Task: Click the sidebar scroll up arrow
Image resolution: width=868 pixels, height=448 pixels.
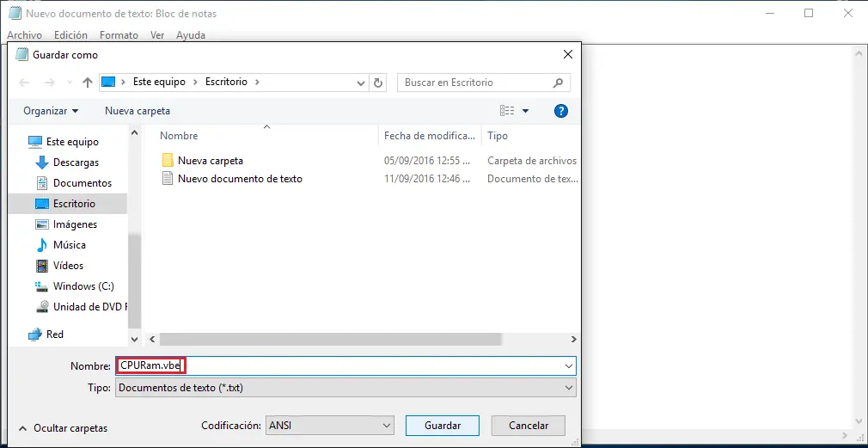Action: [x=135, y=133]
